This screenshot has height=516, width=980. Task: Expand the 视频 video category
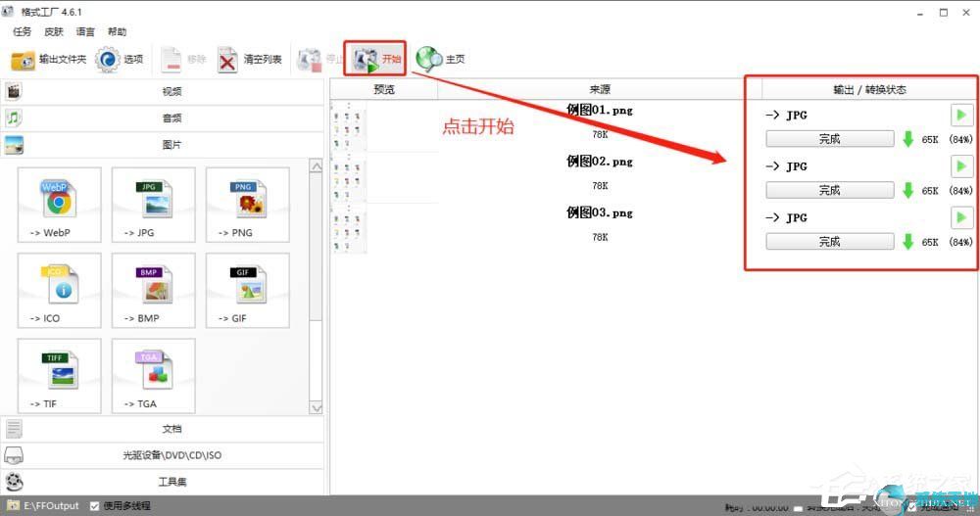[163, 91]
